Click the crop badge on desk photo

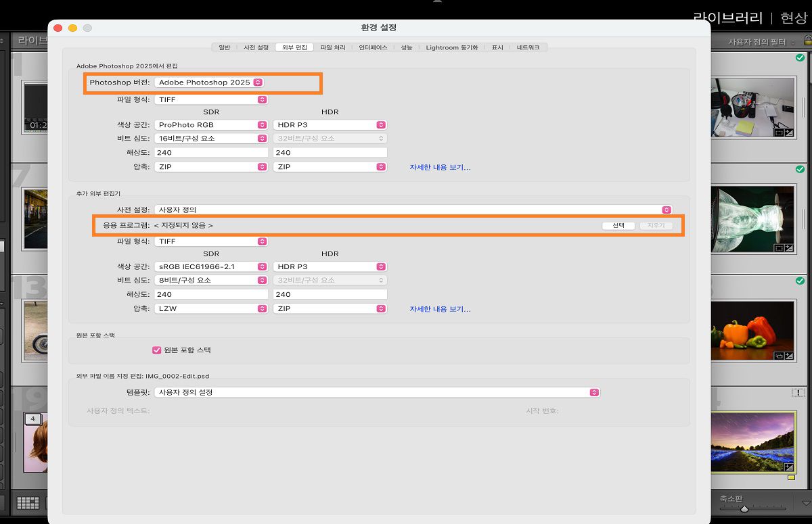coord(779,133)
